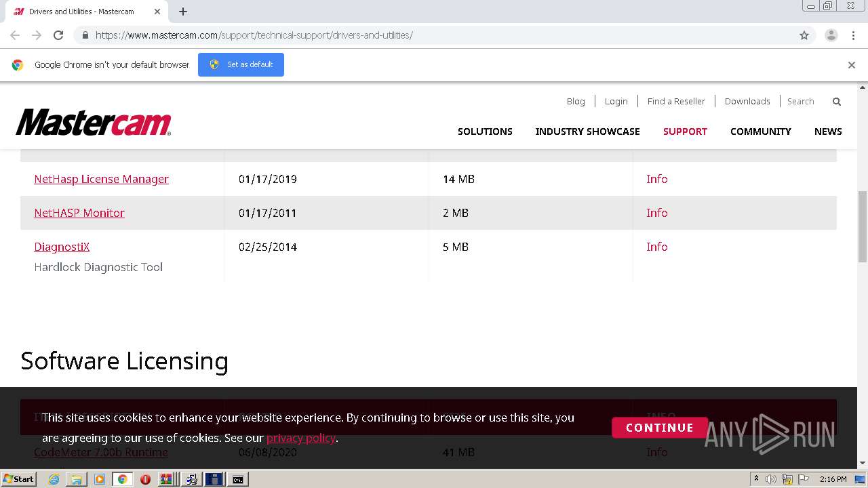Click CONTINUE on cookie banner
868x488 pixels.
[x=659, y=428]
